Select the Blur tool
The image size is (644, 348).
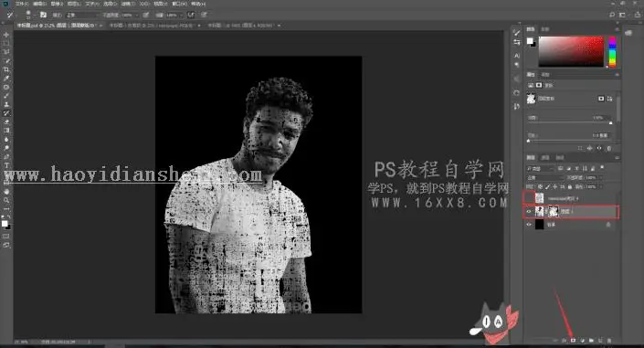coord(6,139)
